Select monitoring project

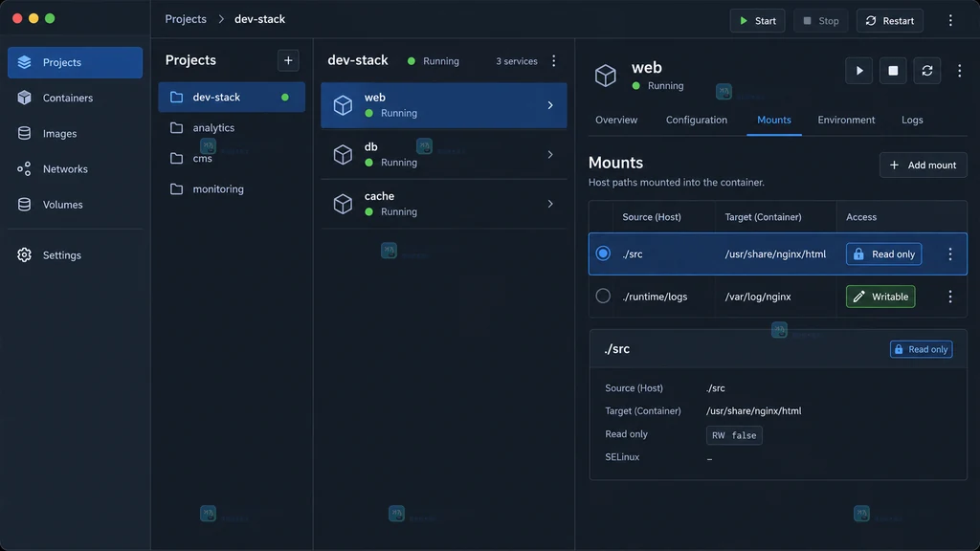click(232, 188)
